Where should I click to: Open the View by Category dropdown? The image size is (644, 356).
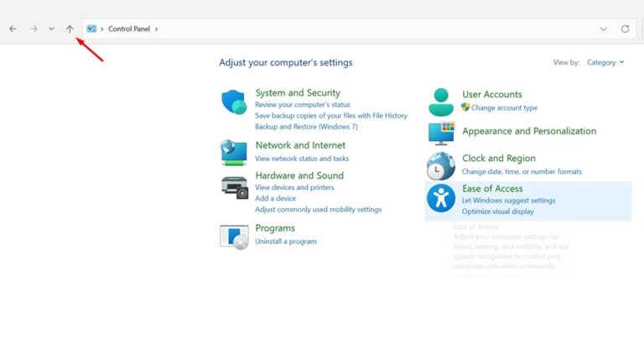click(605, 62)
